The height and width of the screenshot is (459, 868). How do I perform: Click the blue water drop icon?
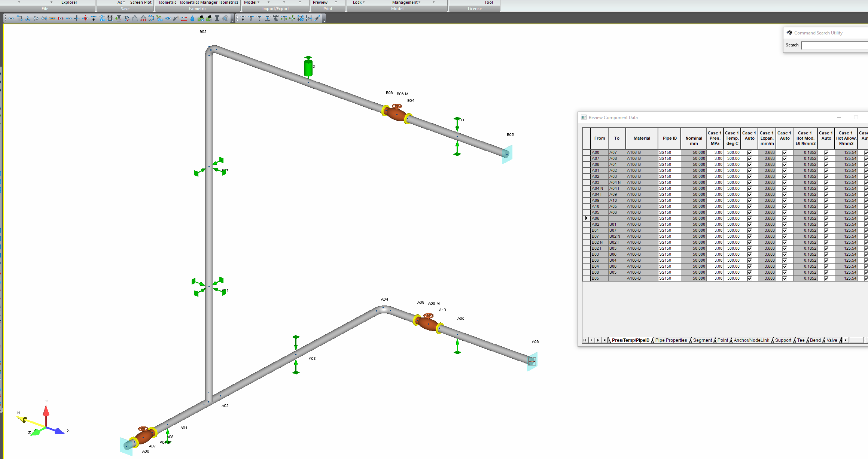(192, 18)
